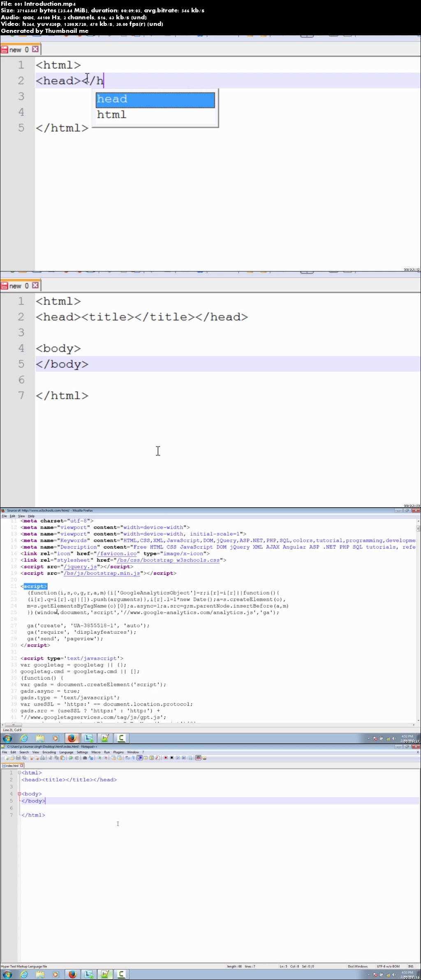Click the 'length : 66 lines : 7' status entry

coord(241,966)
